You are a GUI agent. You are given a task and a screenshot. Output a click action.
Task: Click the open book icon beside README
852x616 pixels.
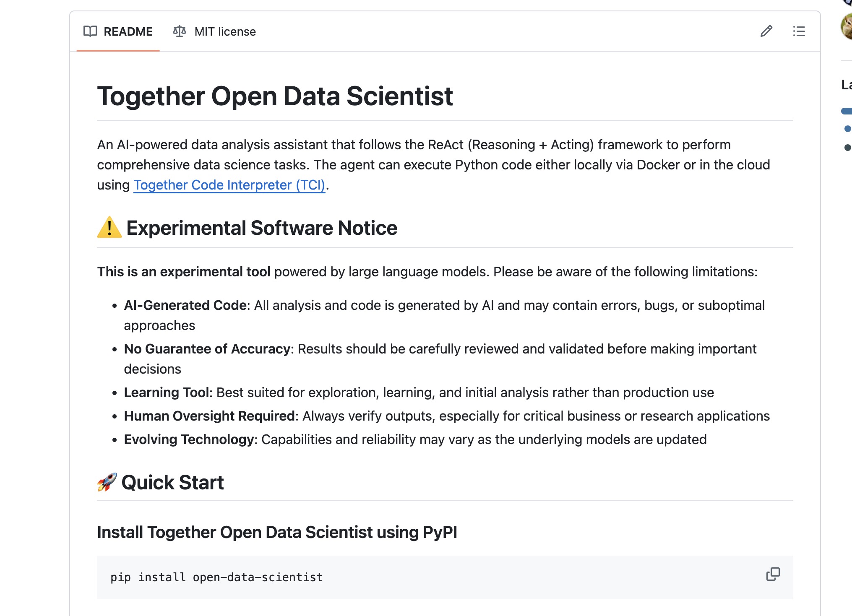(89, 31)
